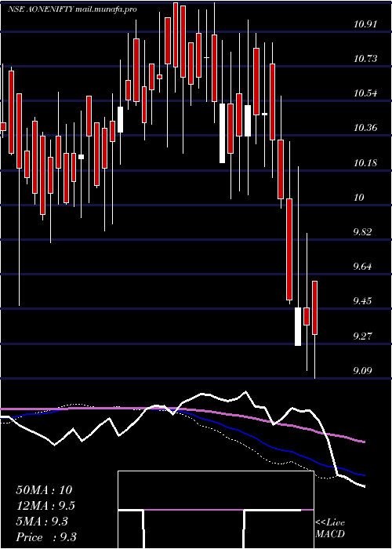Click the 'Price : 9.3' readout

(46, 537)
